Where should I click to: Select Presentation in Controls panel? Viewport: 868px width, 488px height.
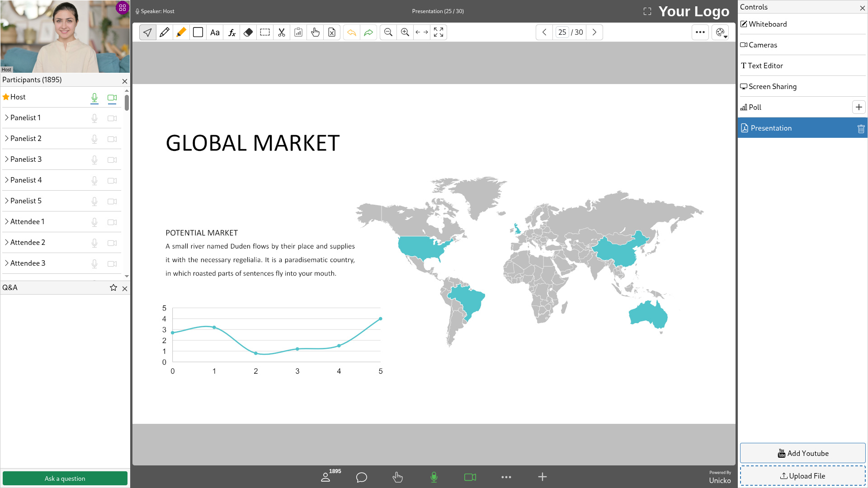[802, 128]
